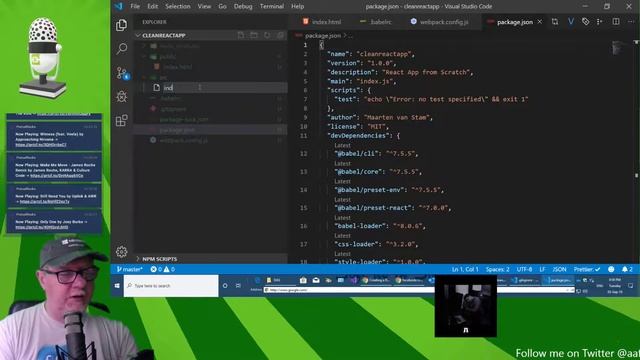640x360 pixels.
Task: Click the errors and warnings counter in status bar
Action: (162, 269)
